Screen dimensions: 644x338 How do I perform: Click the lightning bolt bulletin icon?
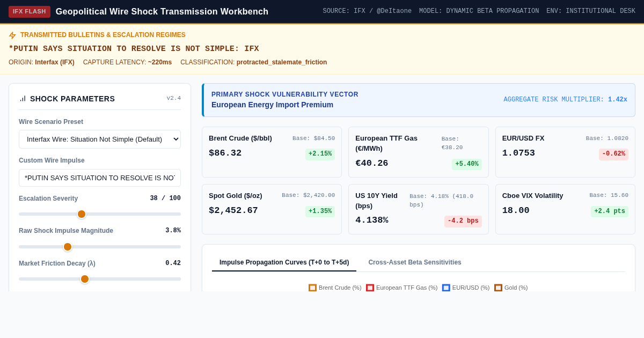[12, 35]
